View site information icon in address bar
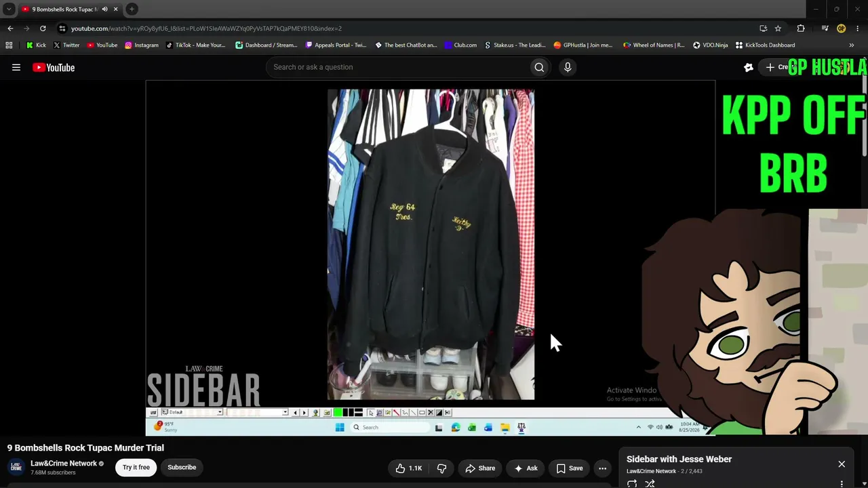Screen dimensions: 868x488 pyautogui.click(x=62, y=28)
